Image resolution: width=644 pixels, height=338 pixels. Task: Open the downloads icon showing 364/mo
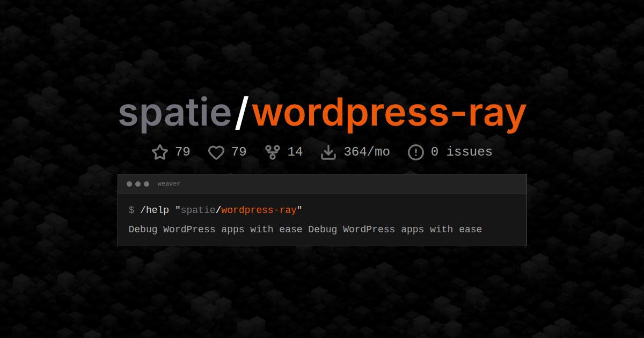[x=328, y=152]
